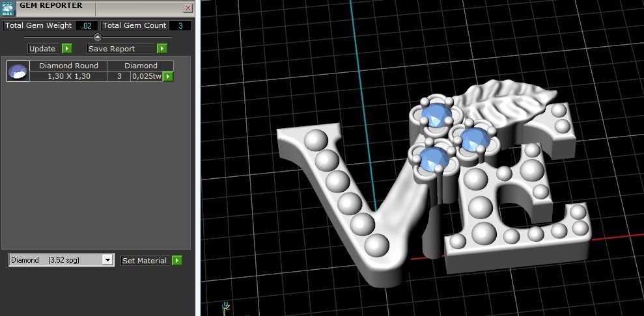Screen dimensions: 644x316
Task: Click the 'Diamond' material column cell
Action: pyautogui.click(x=141, y=66)
